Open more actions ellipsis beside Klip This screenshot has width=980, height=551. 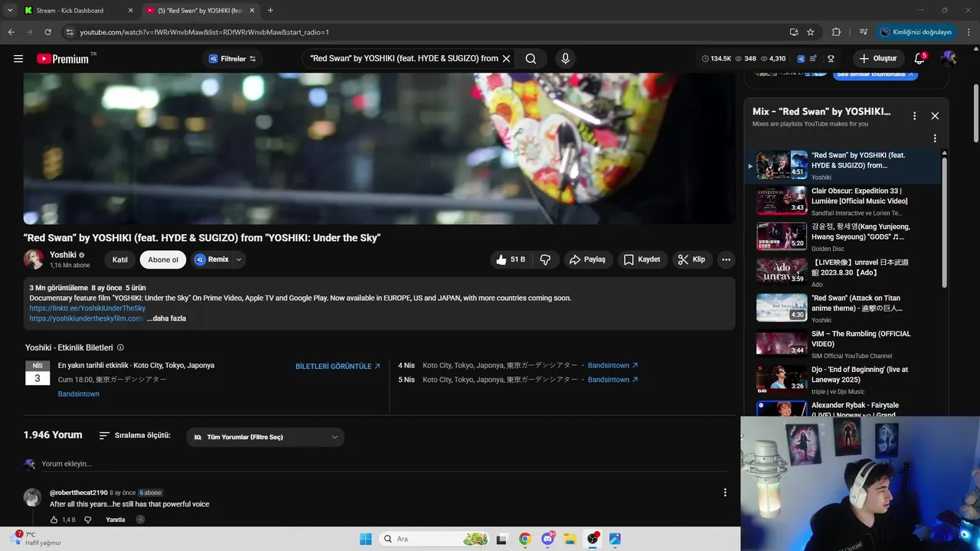tap(726, 259)
